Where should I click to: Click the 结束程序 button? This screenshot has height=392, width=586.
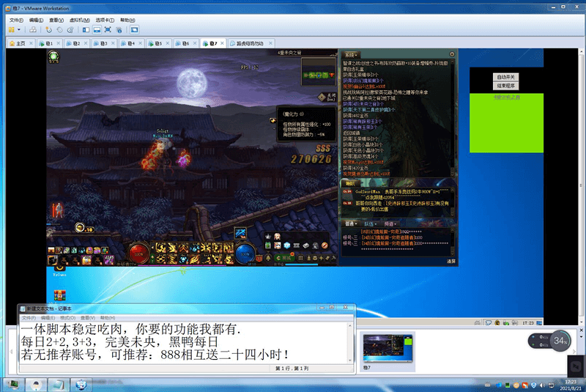505,86
